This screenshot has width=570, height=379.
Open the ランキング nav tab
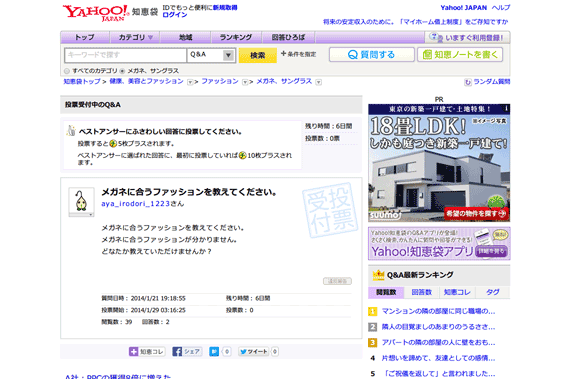236,37
